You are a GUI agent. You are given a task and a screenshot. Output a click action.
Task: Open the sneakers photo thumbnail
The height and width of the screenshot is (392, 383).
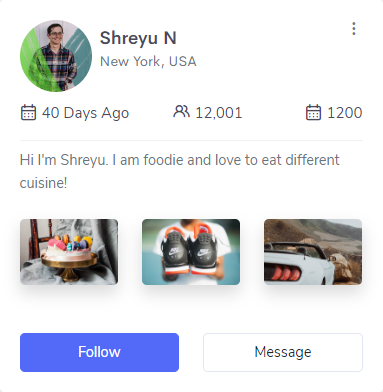[191, 252]
